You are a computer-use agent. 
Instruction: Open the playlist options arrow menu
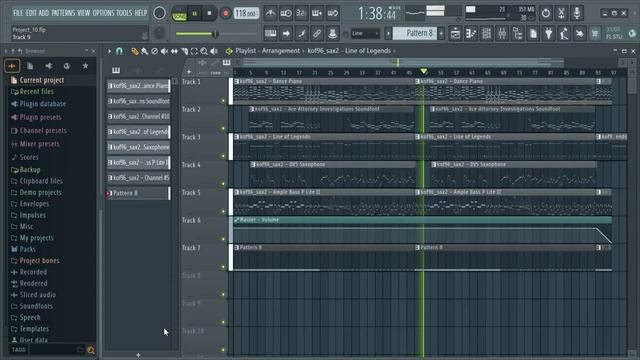tap(109, 51)
